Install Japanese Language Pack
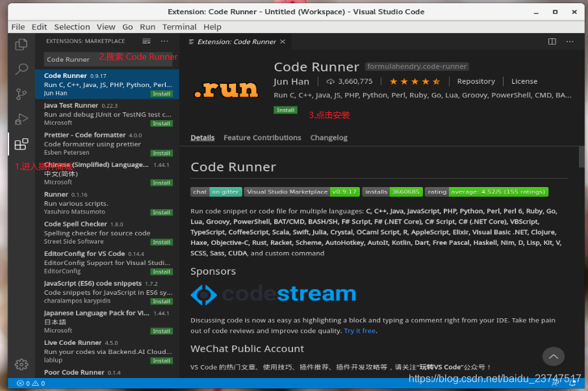 (x=161, y=331)
